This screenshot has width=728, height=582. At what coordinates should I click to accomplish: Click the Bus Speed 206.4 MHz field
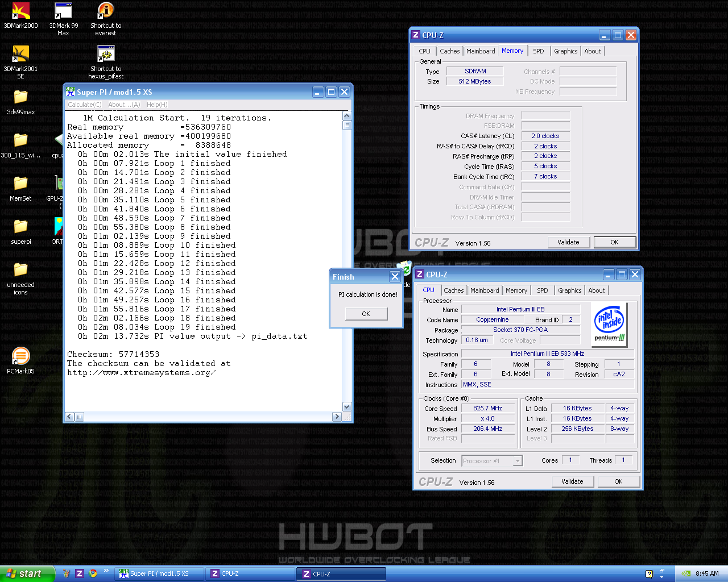coord(488,429)
